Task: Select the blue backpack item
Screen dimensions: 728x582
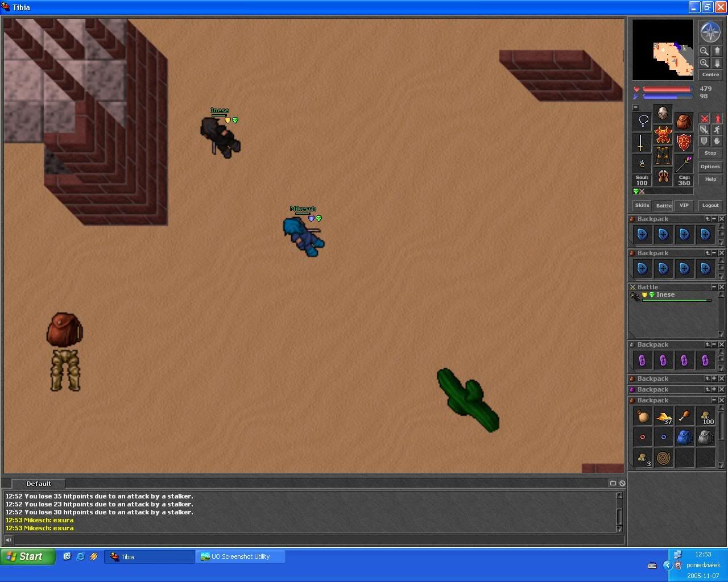Action: coord(684,437)
